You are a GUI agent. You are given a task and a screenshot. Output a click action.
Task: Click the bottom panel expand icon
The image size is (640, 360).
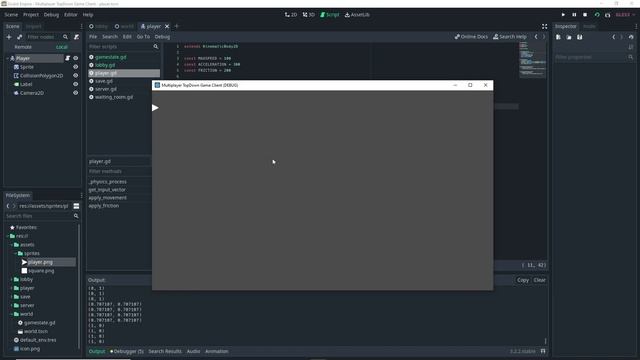coord(543,351)
